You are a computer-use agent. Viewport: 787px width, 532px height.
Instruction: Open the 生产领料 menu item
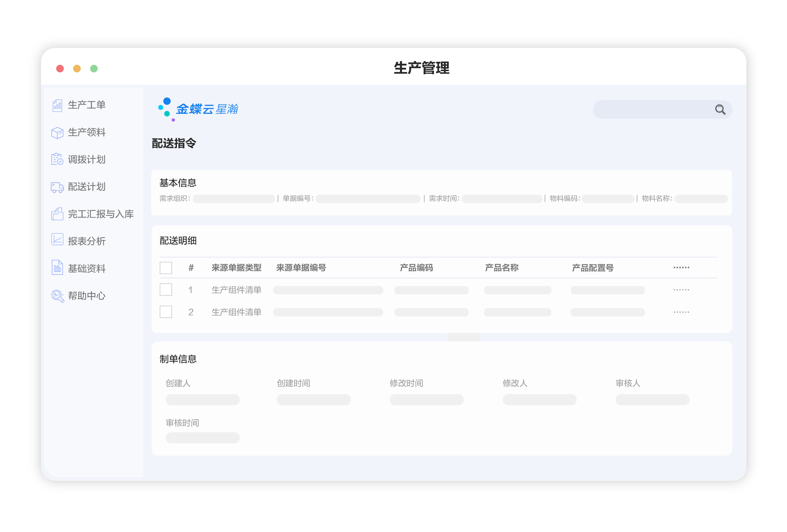pyautogui.click(x=87, y=133)
